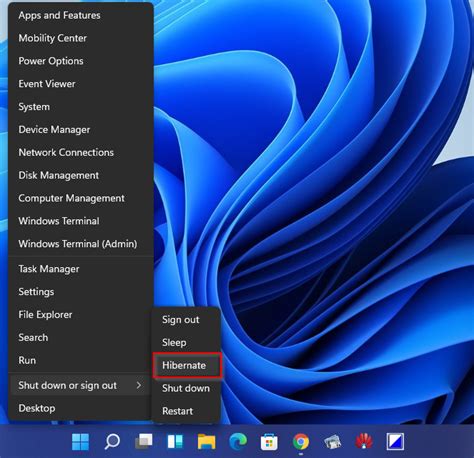The height and width of the screenshot is (458, 474).
Task: Open Task View icon on taskbar
Action: [144, 442]
